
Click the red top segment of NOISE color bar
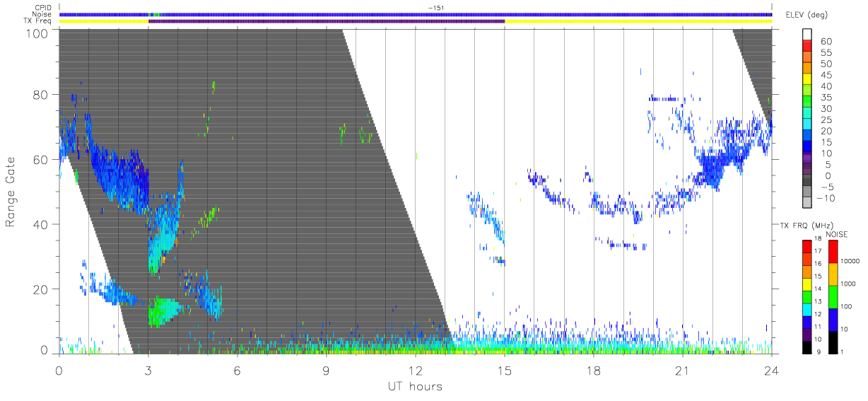click(833, 252)
